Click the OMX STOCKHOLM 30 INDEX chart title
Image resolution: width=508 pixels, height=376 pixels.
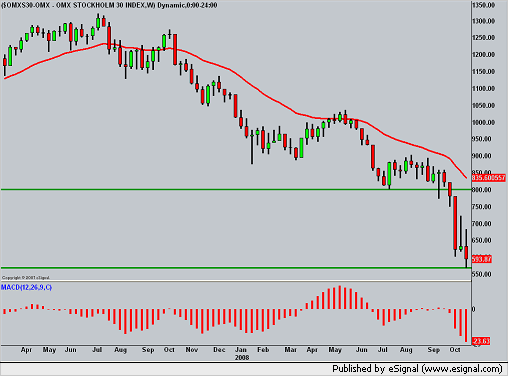coord(109,5)
